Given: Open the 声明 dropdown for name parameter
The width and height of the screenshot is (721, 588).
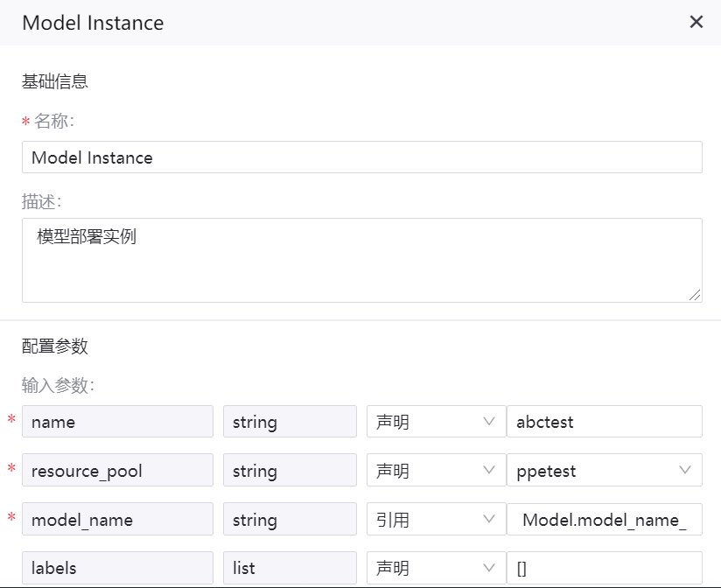Looking at the screenshot, I should point(436,422).
